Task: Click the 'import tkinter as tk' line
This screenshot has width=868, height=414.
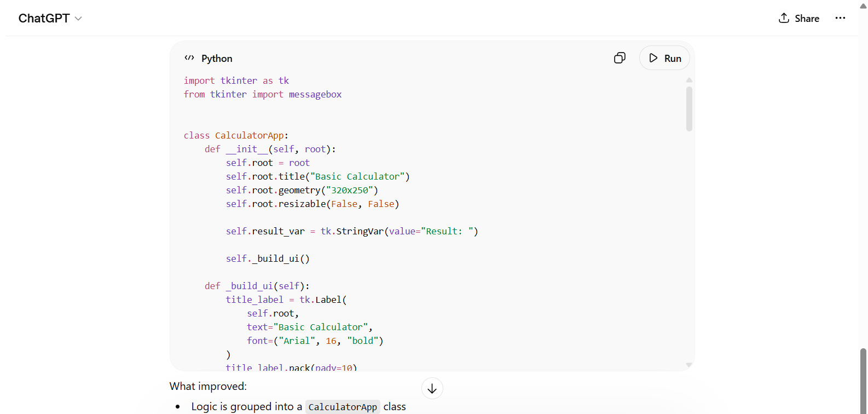Action: tap(236, 81)
